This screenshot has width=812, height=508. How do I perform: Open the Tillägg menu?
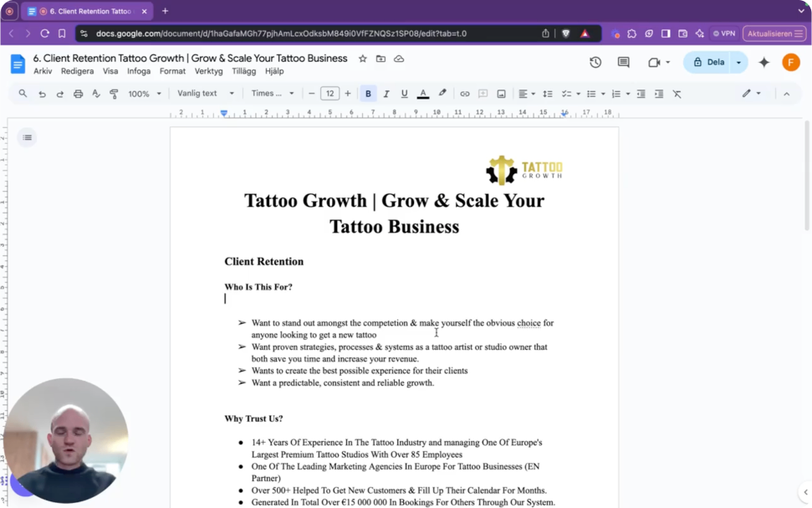244,71
